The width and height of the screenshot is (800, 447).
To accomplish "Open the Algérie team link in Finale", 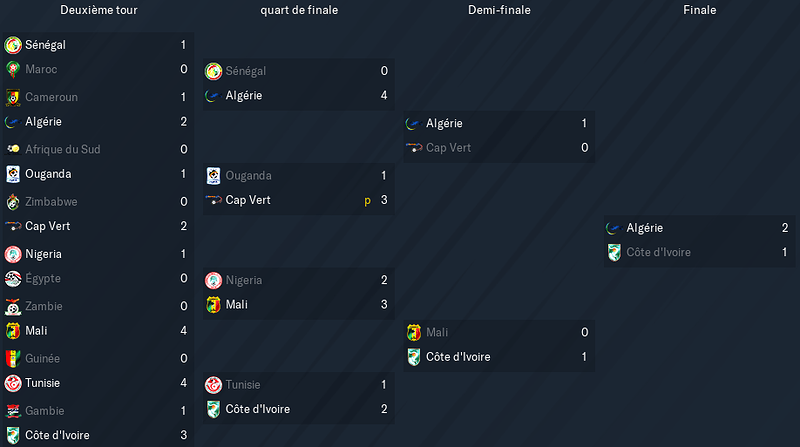I will [644, 228].
